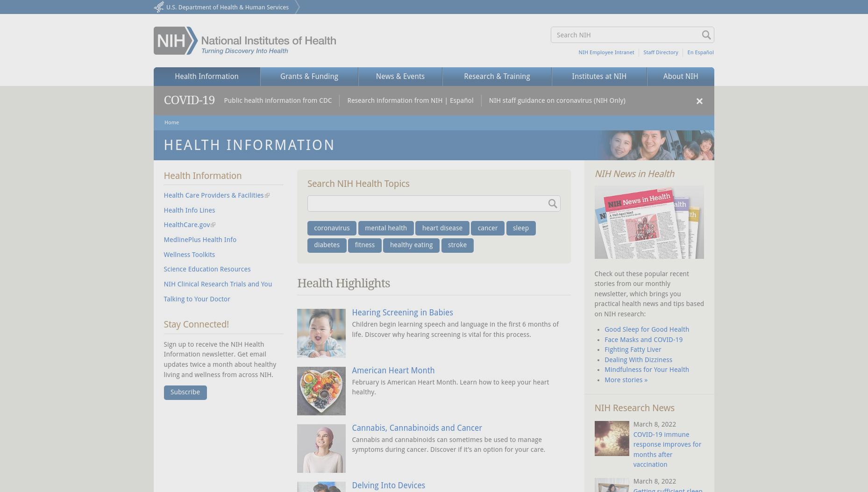Select the fitness topic tag
Screen dimensions: 868x492
click(x=365, y=245)
